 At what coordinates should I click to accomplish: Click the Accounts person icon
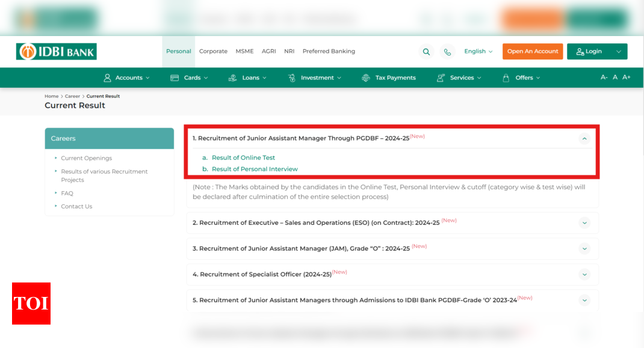pos(107,78)
